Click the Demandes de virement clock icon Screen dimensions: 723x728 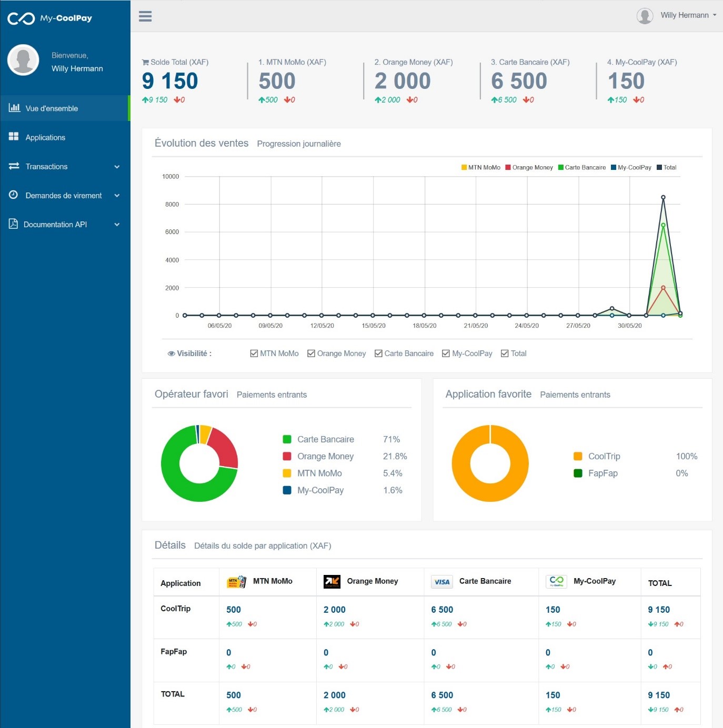pyautogui.click(x=14, y=195)
